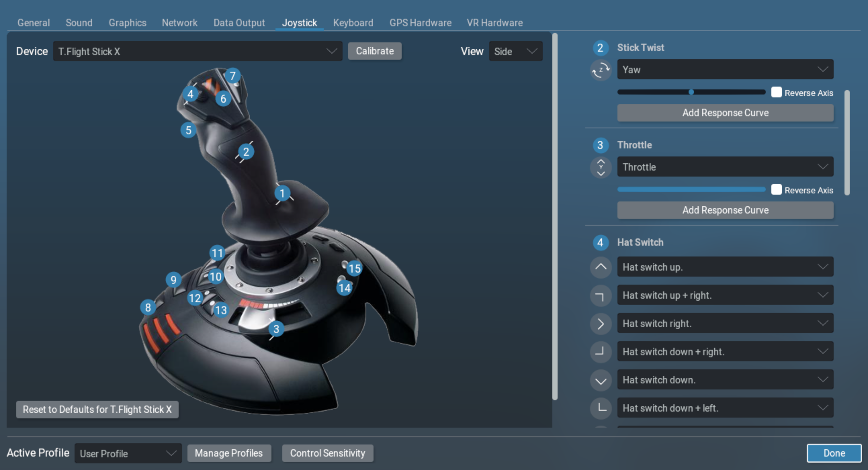Click the Hat switch down chevron icon
This screenshot has height=470, width=868.
(601, 381)
